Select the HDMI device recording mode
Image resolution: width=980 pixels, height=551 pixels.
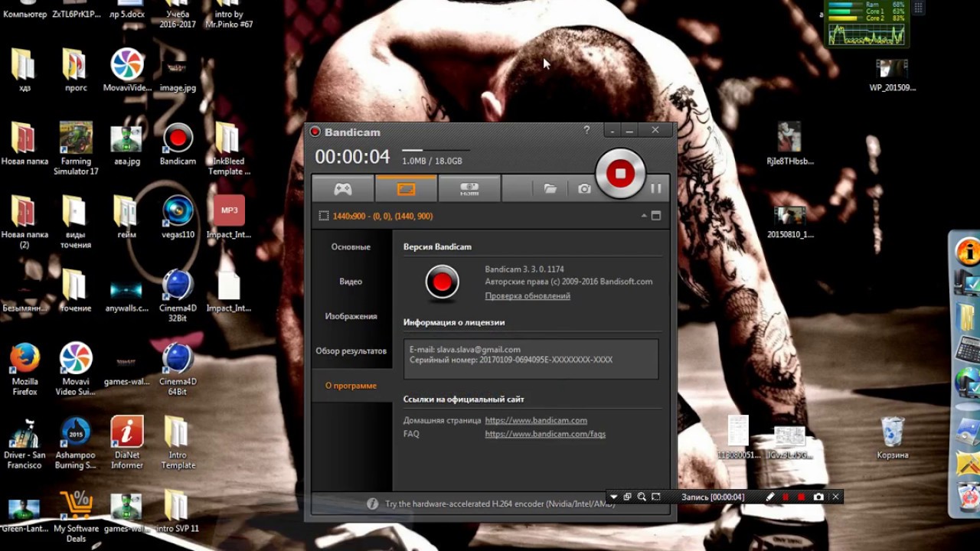tap(469, 189)
